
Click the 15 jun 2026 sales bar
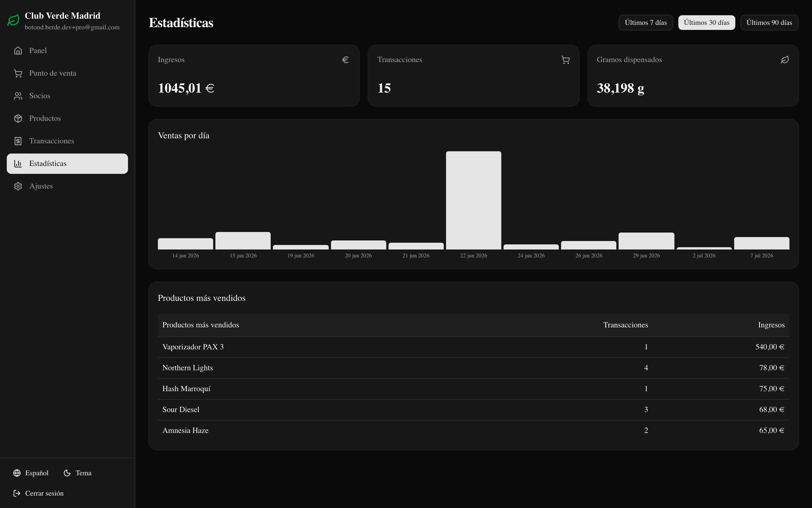(243, 240)
